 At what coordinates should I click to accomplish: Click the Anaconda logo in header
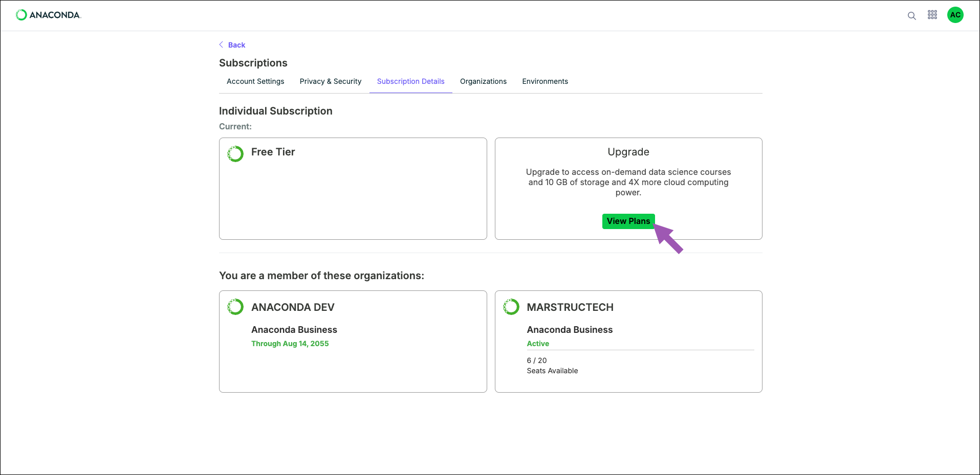coord(49,15)
